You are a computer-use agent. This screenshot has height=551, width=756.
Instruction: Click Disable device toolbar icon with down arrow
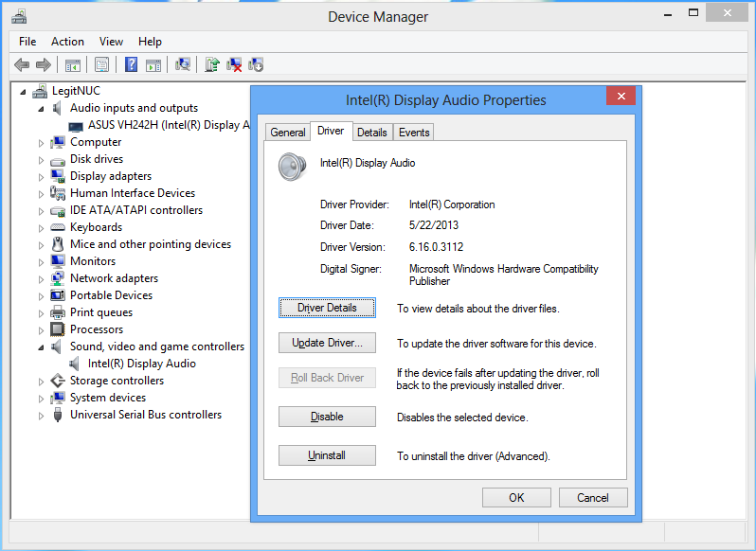[256, 64]
